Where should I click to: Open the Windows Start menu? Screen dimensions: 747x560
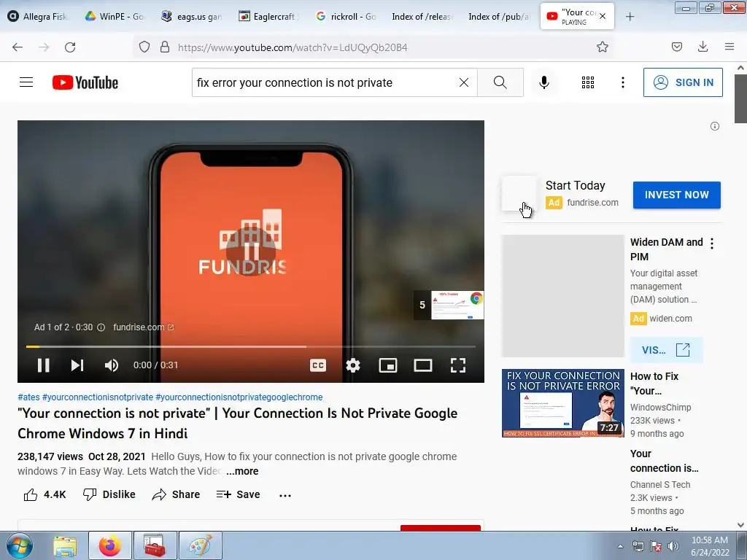point(20,545)
